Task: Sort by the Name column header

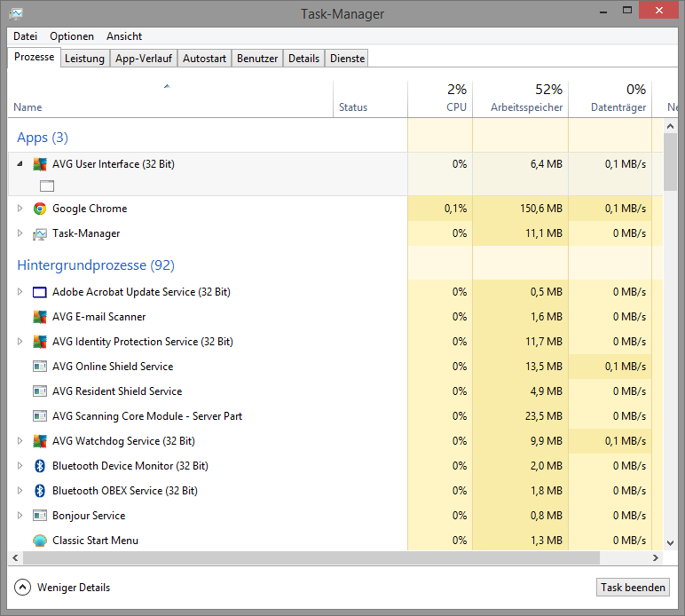Action: (x=170, y=99)
